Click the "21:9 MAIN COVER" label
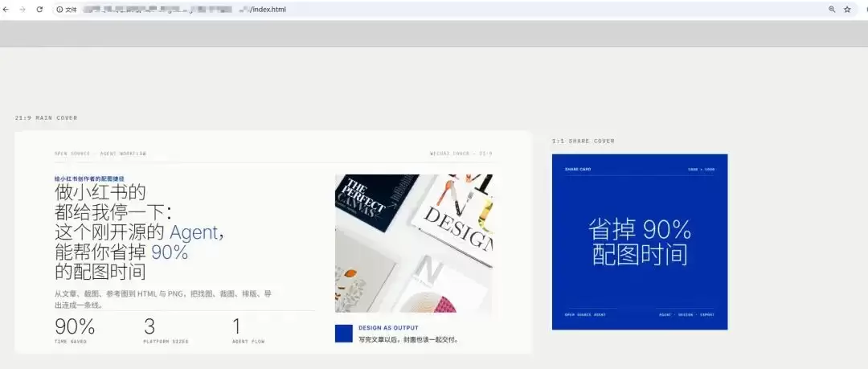This screenshot has height=369, width=868. click(46, 118)
